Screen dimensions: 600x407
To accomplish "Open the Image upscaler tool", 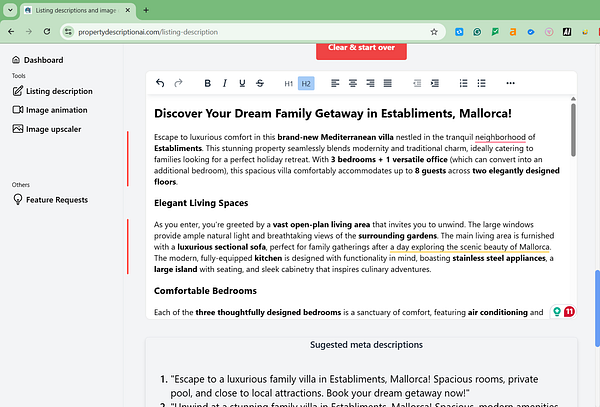I will [x=47, y=129].
